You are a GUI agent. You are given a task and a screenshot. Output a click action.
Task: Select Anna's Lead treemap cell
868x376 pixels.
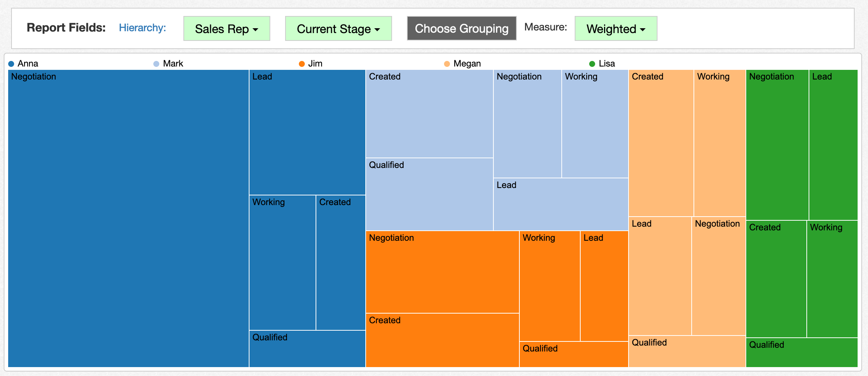[307, 132]
